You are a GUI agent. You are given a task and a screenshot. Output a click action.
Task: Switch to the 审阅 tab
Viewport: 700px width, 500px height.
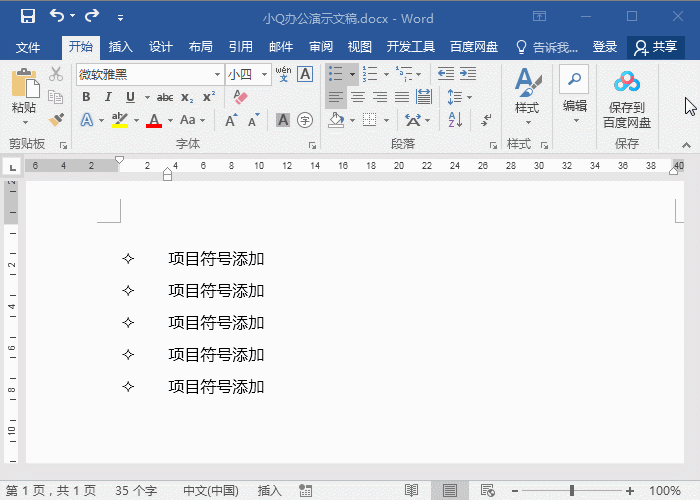coord(321,46)
